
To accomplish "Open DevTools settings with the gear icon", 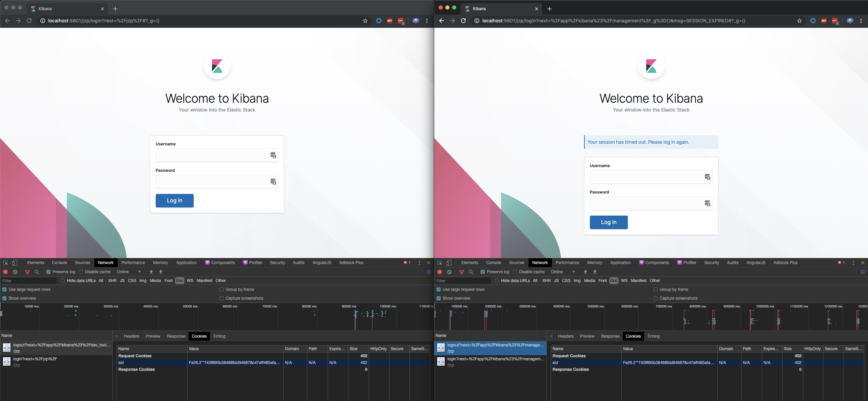I will tap(428, 272).
